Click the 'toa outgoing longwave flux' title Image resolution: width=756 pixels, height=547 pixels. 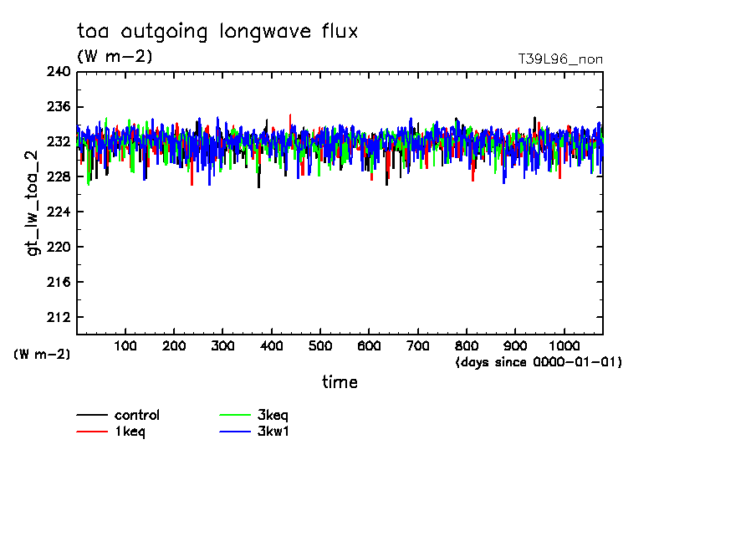(217, 32)
